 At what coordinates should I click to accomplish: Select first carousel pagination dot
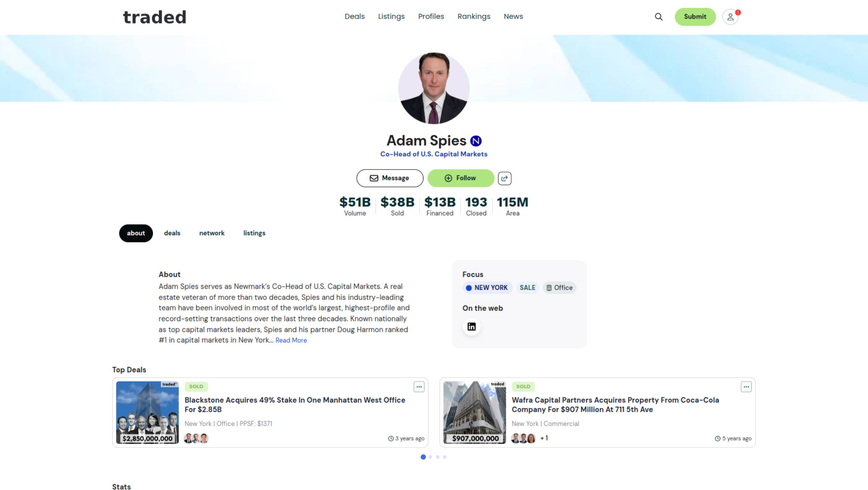(x=423, y=457)
